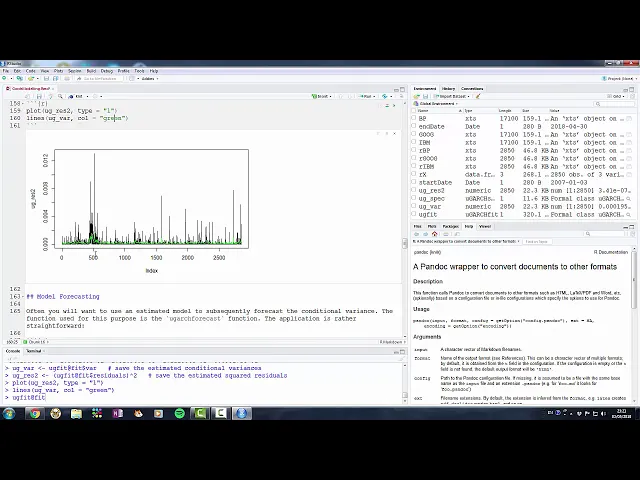Click the Find in Topic field

tap(537, 242)
